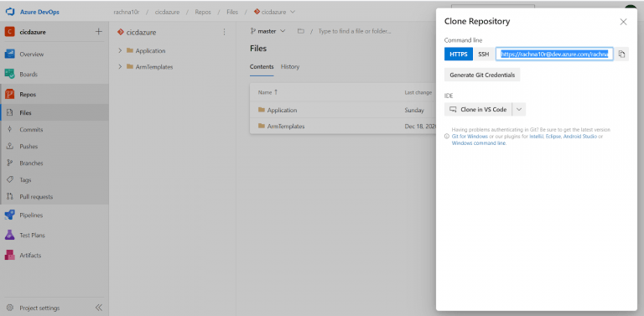Click Sunday in the Application row
Image resolution: width=644 pixels, height=316 pixels.
tap(414, 111)
